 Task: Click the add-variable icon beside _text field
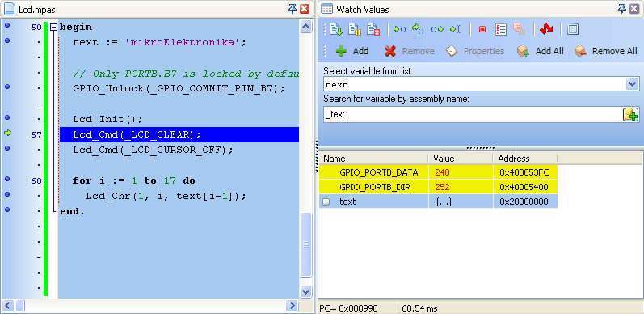pos(631,114)
